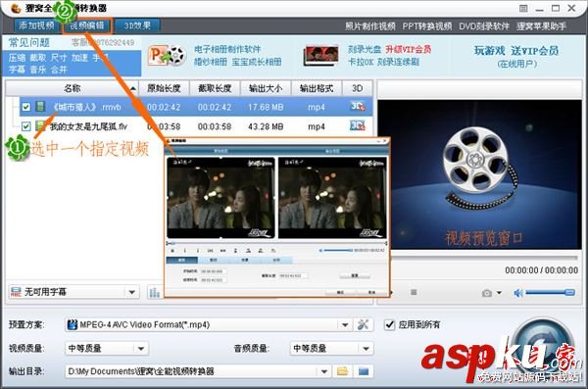This screenshot has height=389, width=588.
Task: Sort list by the 名称 column header
Action: pyautogui.click(x=72, y=88)
